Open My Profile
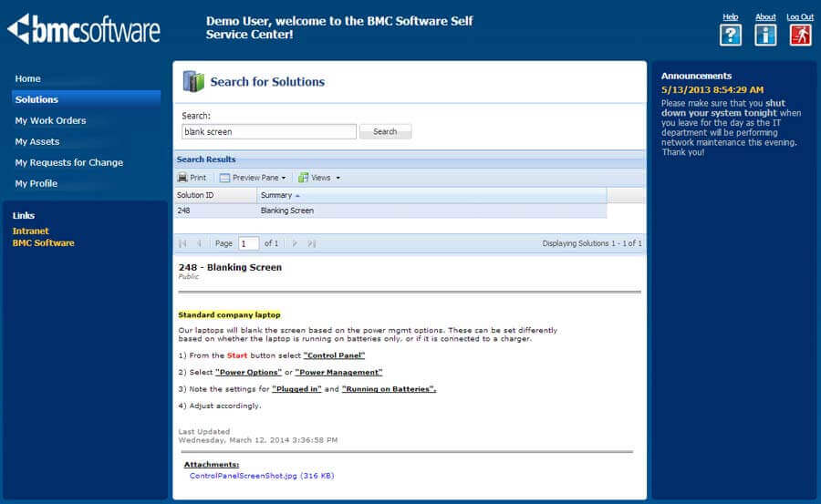 click(36, 184)
